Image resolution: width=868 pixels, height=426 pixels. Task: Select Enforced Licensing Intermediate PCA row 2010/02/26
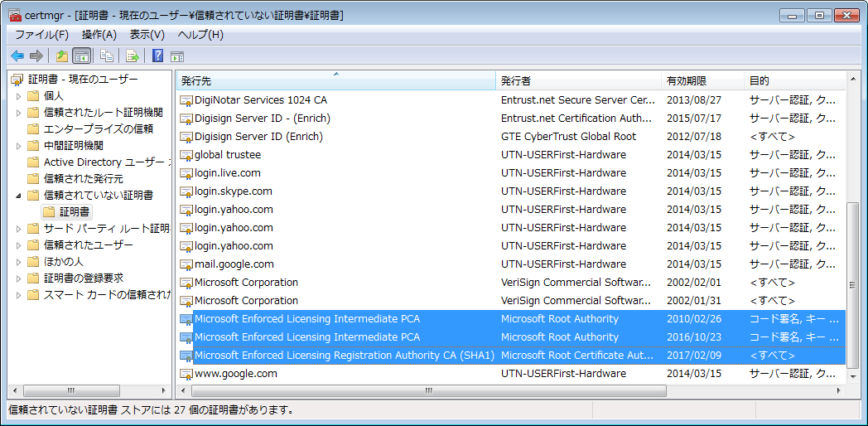tap(511, 319)
